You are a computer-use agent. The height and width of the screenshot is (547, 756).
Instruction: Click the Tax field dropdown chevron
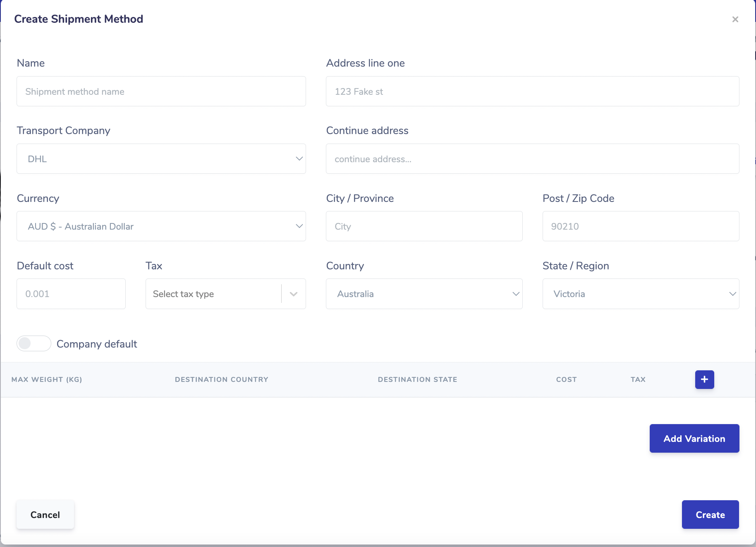click(294, 294)
